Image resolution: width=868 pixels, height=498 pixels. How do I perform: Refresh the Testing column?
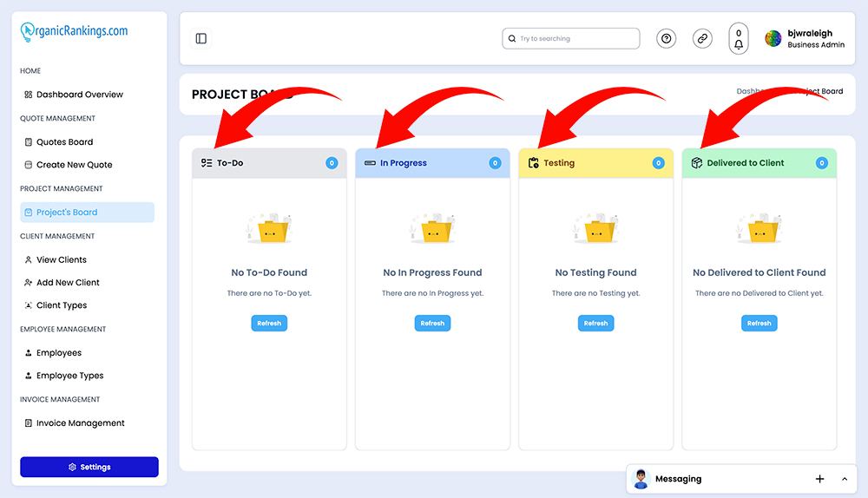point(595,323)
